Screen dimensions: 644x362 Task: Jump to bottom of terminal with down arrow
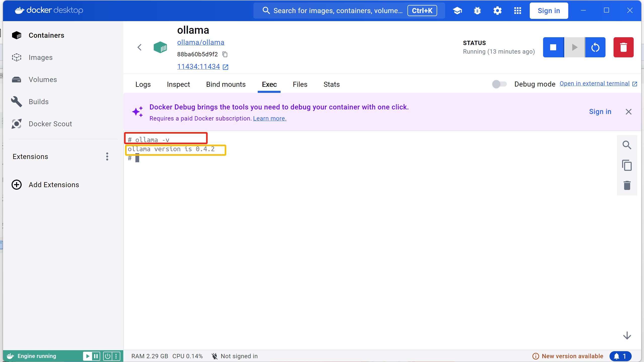627,335
